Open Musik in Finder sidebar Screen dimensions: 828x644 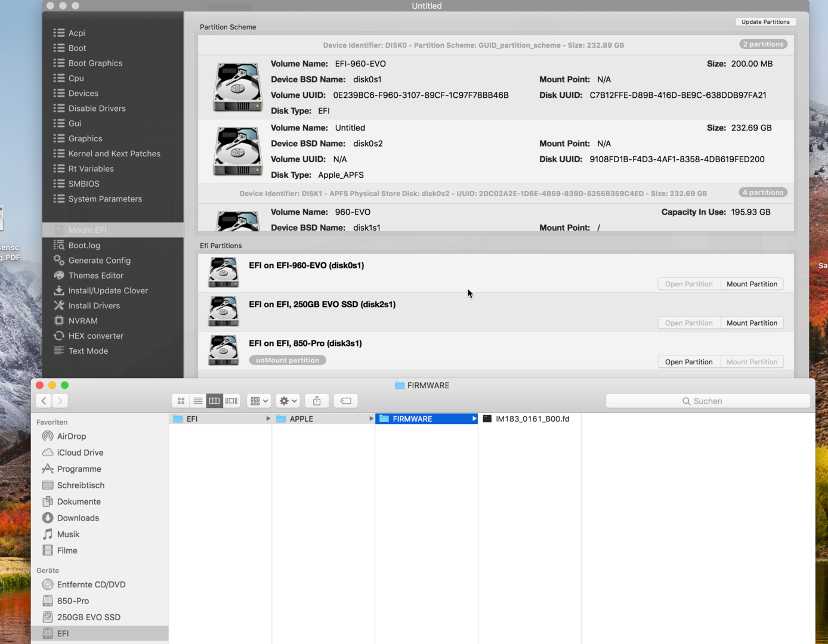click(x=68, y=534)
